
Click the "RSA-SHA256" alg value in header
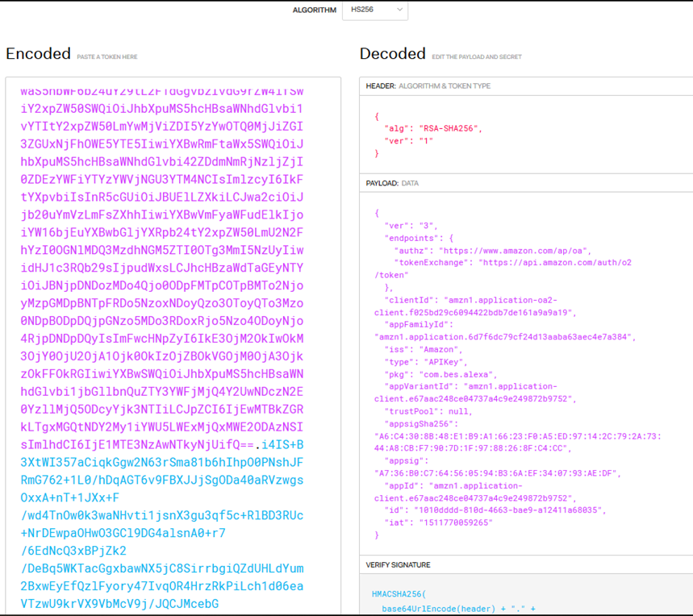(x=449, y=128)
